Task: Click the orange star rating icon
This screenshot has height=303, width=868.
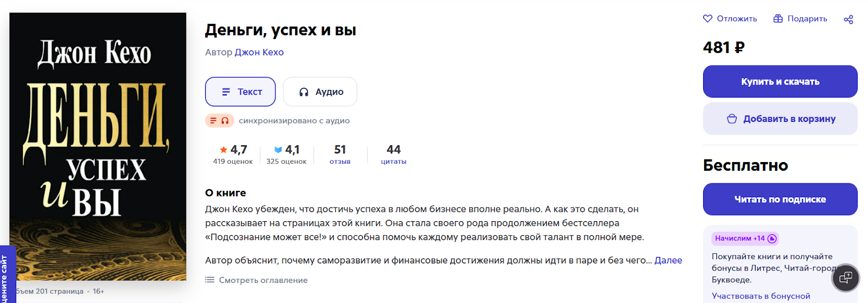Action: click(x=224, y=150)
